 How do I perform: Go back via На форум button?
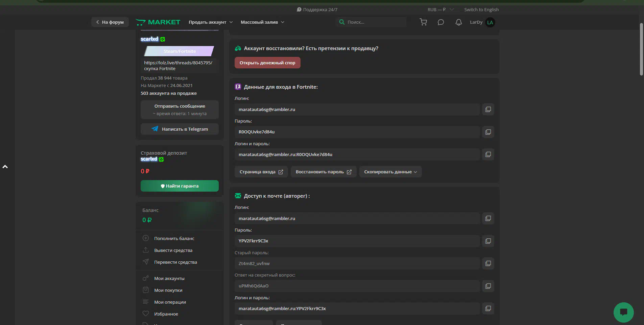pos(110,22)
